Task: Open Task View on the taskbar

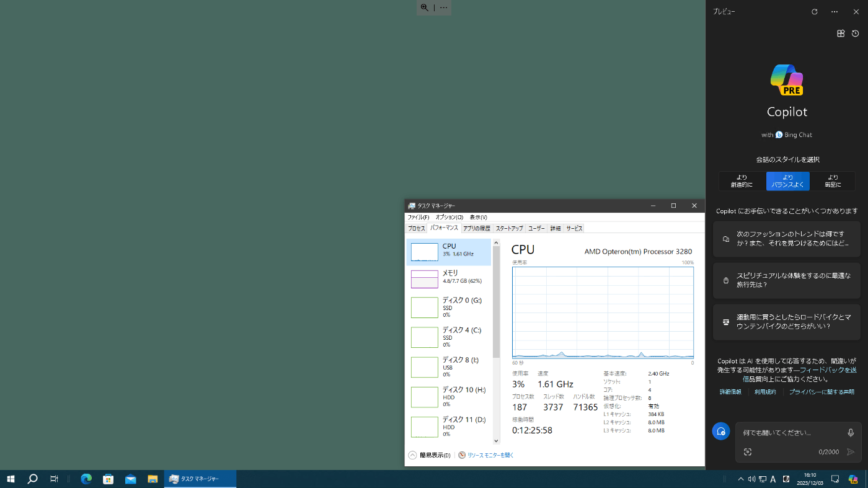Action: coord(55,479)
